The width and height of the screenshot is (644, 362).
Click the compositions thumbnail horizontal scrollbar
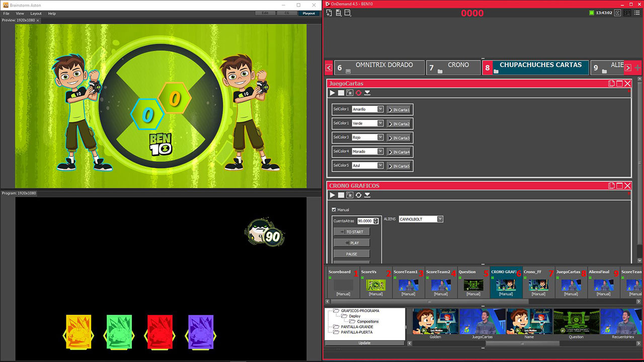coord(522,343)
